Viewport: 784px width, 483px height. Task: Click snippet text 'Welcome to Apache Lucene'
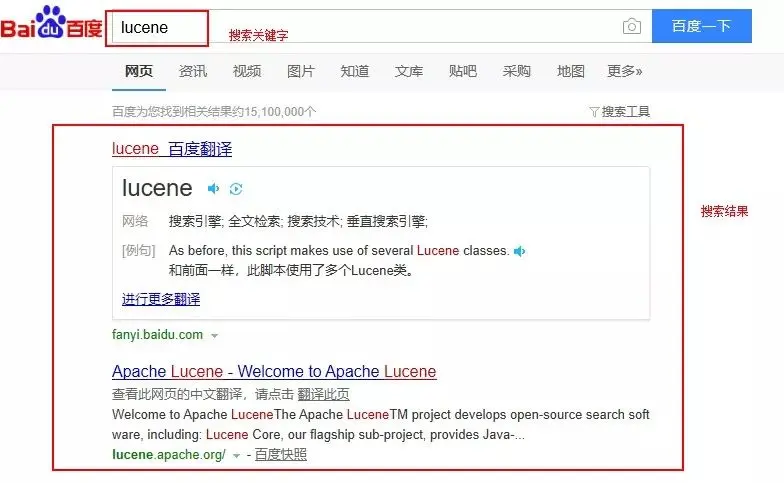pos(192,414)
